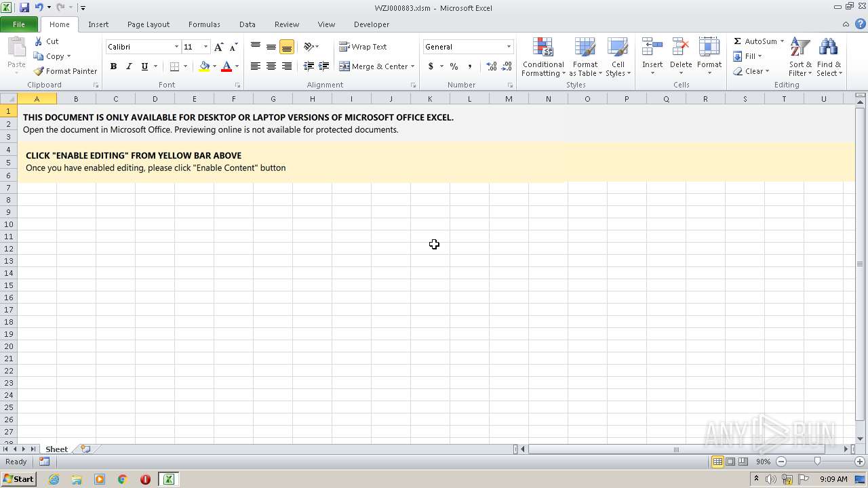Click Insert Worksheet tab icon
Viewport: 868px width, 488px height.
coord(85,449)
